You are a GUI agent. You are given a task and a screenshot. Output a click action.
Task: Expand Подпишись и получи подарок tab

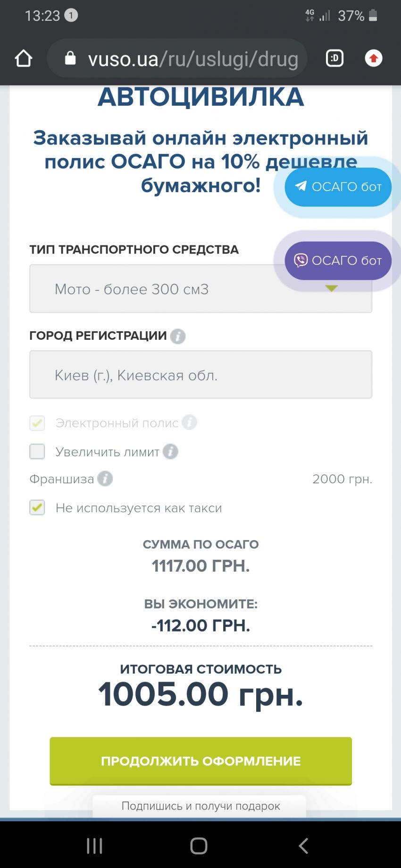200,806
